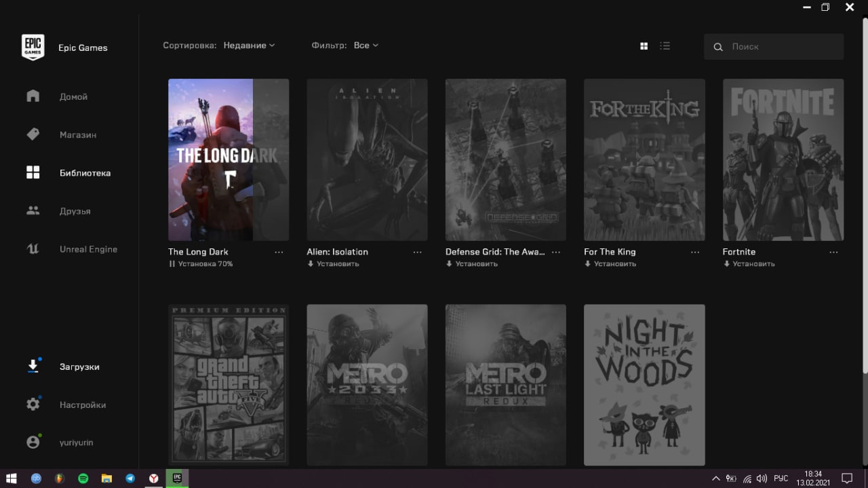Go to 'Друзья' in sidebar
868x488 pixels.
[x=75, y=210]
